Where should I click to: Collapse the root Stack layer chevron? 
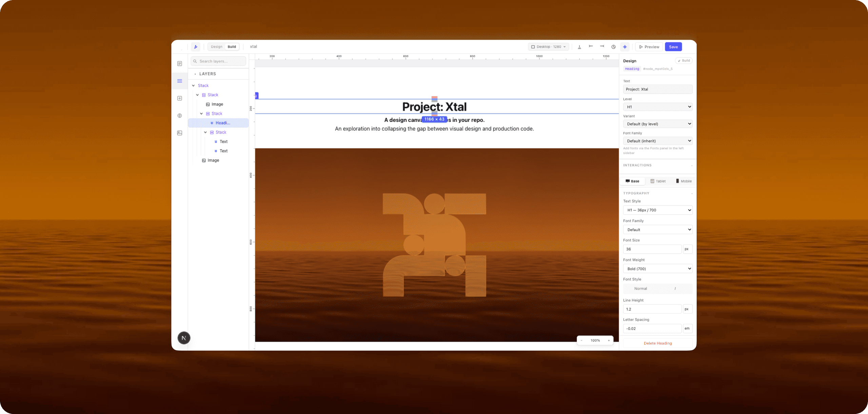click(193, 86)
